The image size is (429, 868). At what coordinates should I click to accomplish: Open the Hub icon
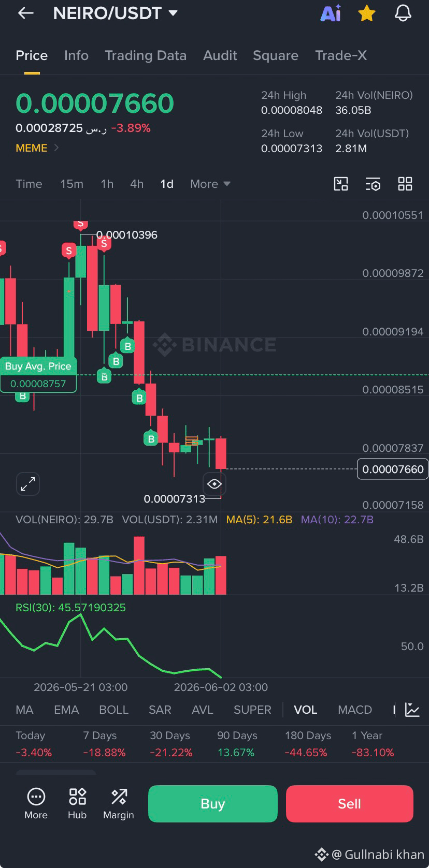click(x=77, y=804)
